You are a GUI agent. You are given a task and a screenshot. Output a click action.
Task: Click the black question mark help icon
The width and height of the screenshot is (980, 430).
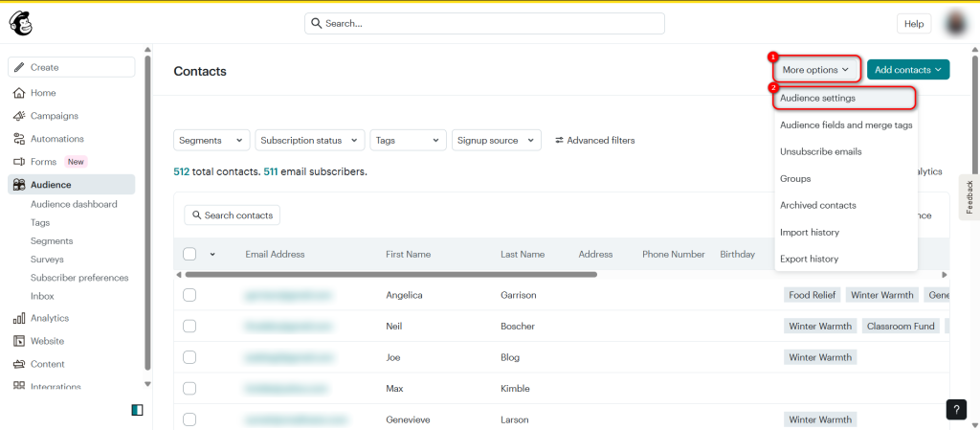click(956, 409)
